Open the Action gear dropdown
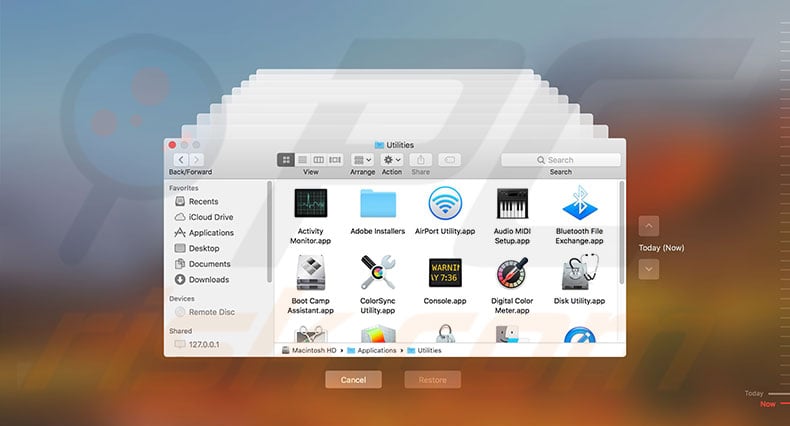 [x=392, y=160]
